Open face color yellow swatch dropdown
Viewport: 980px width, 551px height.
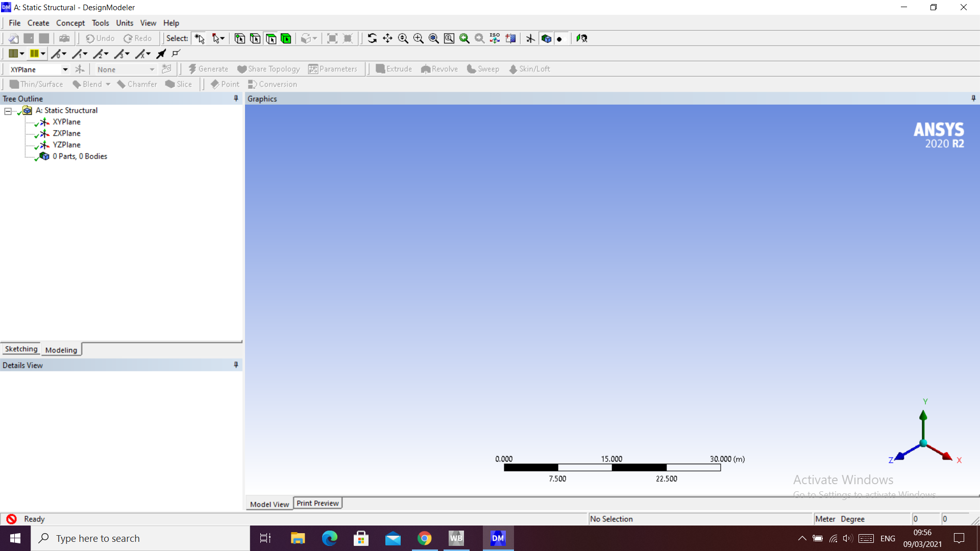(43, 54)
